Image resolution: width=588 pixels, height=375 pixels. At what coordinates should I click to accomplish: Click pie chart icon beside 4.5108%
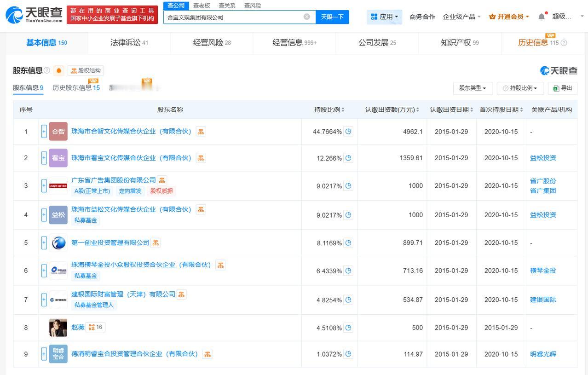pos(348,328)
